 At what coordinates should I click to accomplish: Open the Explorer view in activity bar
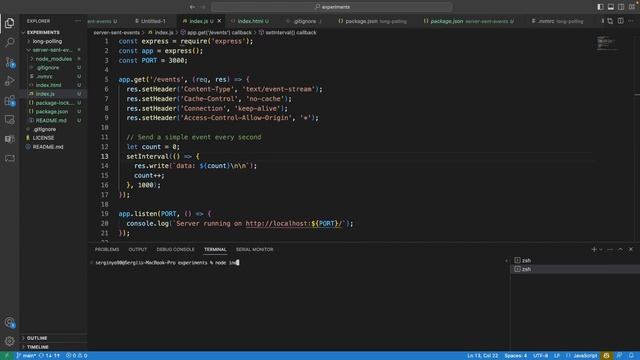9,23
